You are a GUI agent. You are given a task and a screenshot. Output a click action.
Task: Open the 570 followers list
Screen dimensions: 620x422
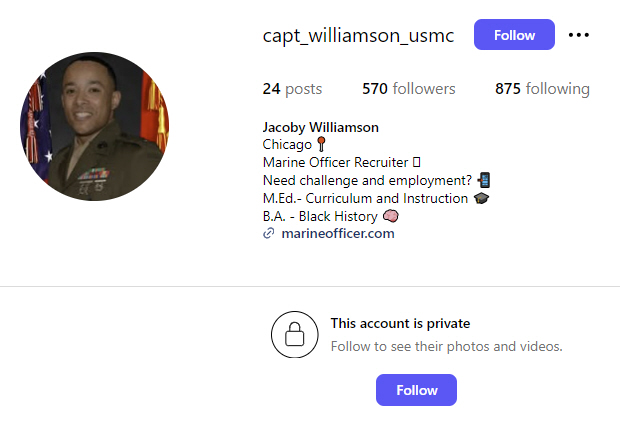coord(408,89)
